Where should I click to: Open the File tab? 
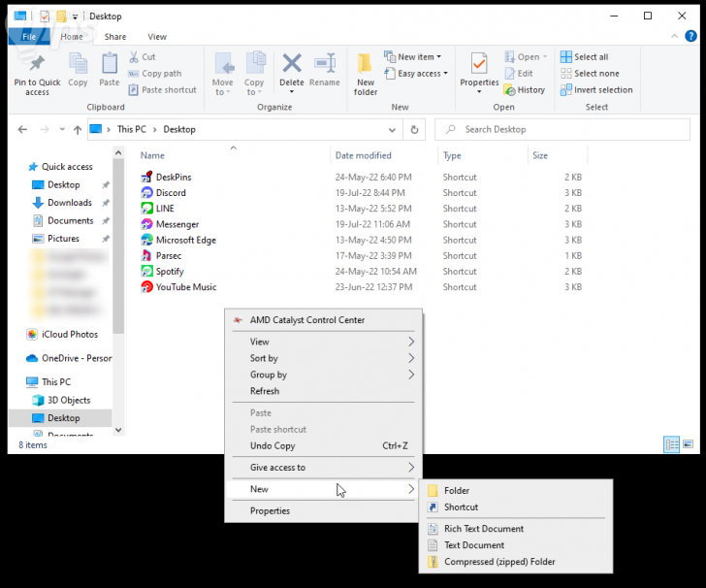[x=29, y=37]
